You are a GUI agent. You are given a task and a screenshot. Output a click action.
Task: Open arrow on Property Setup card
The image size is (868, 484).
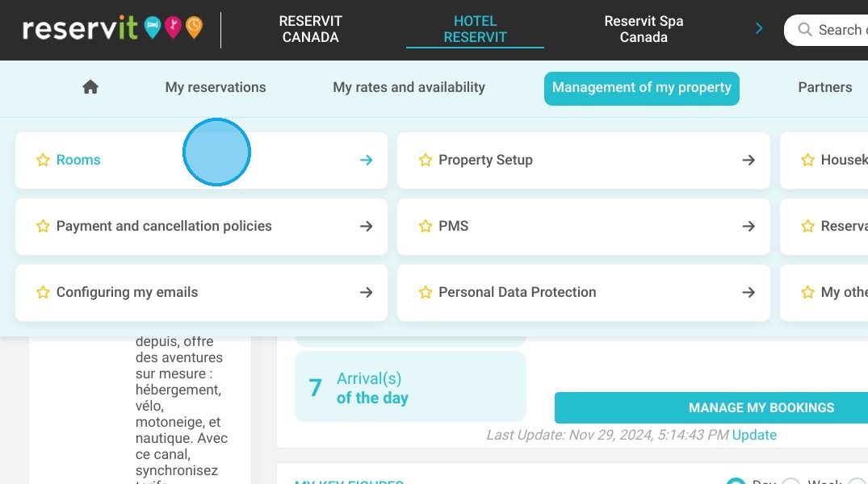click(748, 160)
